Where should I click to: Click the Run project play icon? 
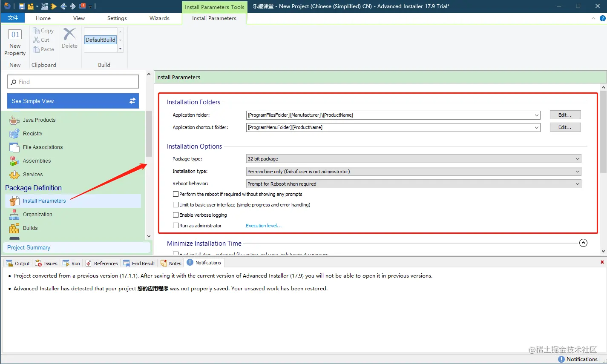tap(53, 6)
